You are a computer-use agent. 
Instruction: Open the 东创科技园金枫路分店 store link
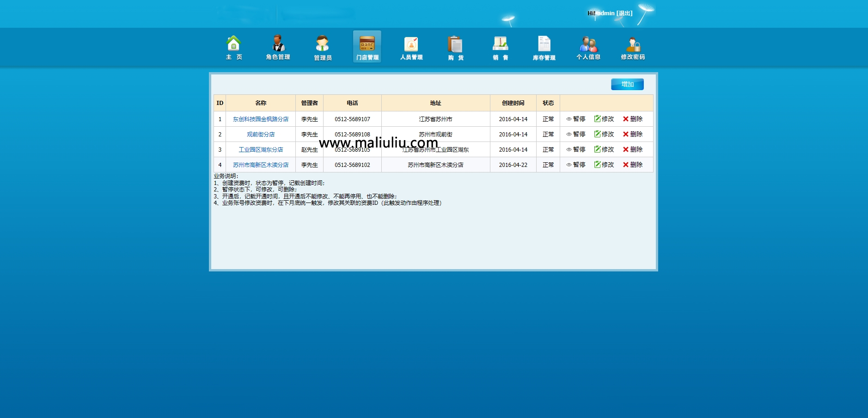pos(260,119)
